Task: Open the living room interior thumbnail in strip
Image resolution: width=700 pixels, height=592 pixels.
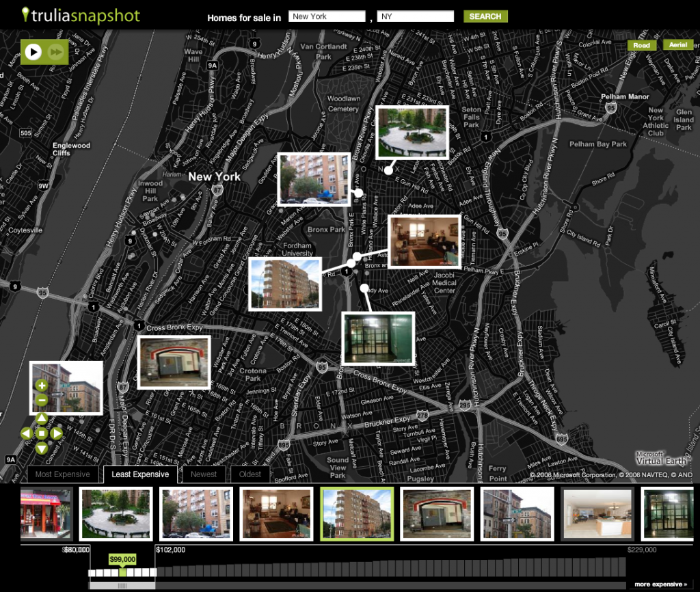Action: (x=276, y=514)
